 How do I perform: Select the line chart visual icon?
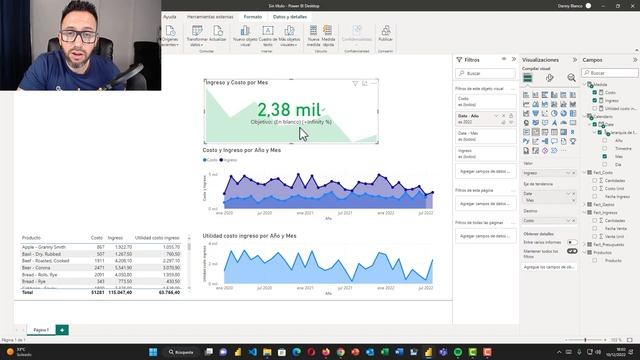[526, 104]
